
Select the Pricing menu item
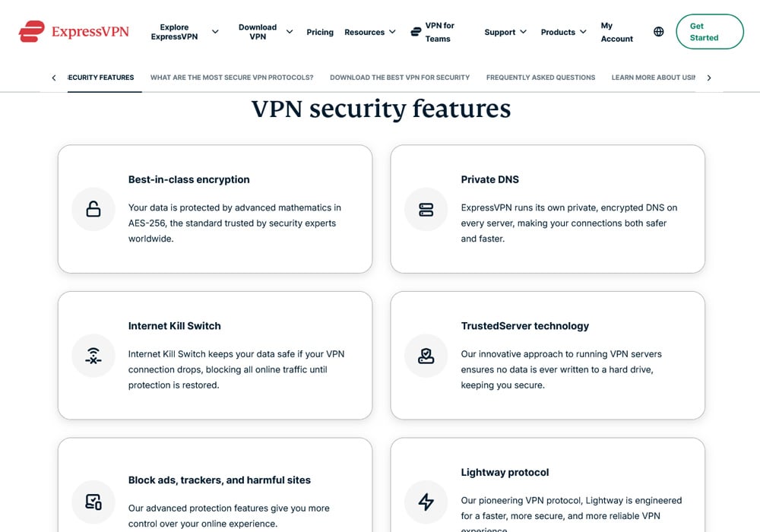319,32
